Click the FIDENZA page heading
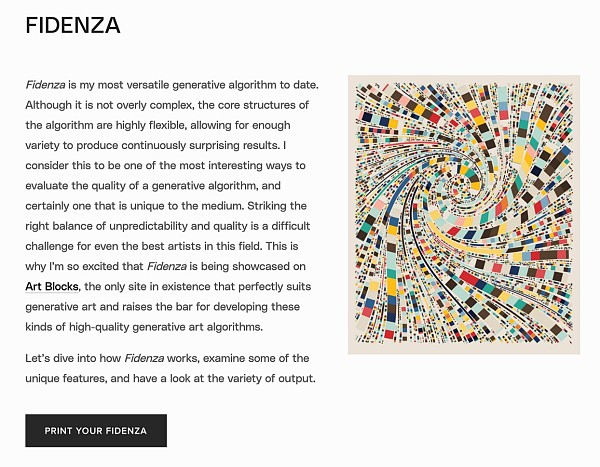The width and height of the screenshot is (600, 467). 73,27
